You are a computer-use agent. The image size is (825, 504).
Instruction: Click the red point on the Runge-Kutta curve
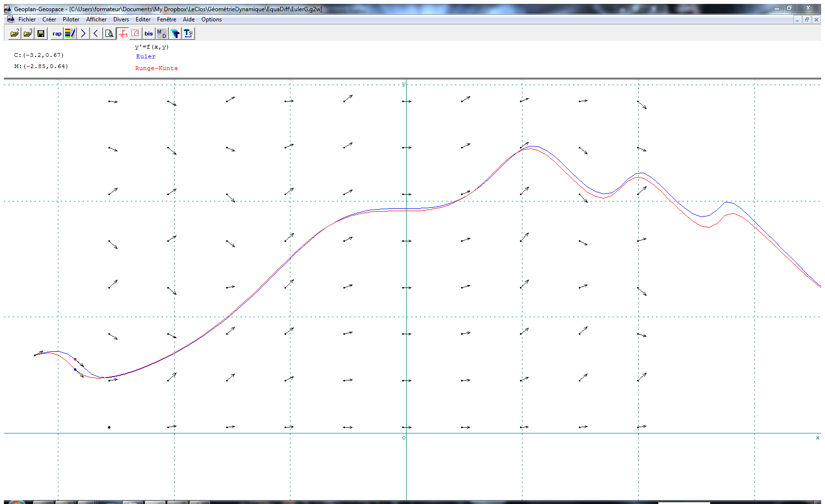point(75,360)
